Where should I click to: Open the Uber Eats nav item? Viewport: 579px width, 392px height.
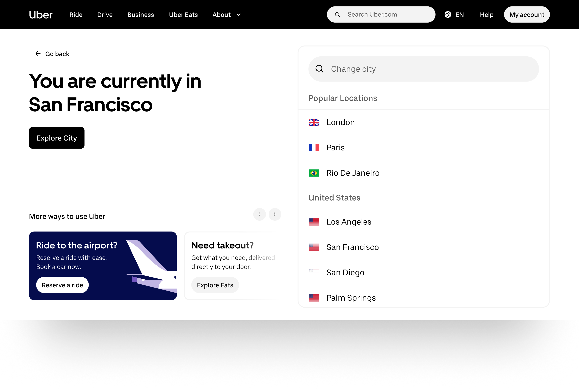183,15
